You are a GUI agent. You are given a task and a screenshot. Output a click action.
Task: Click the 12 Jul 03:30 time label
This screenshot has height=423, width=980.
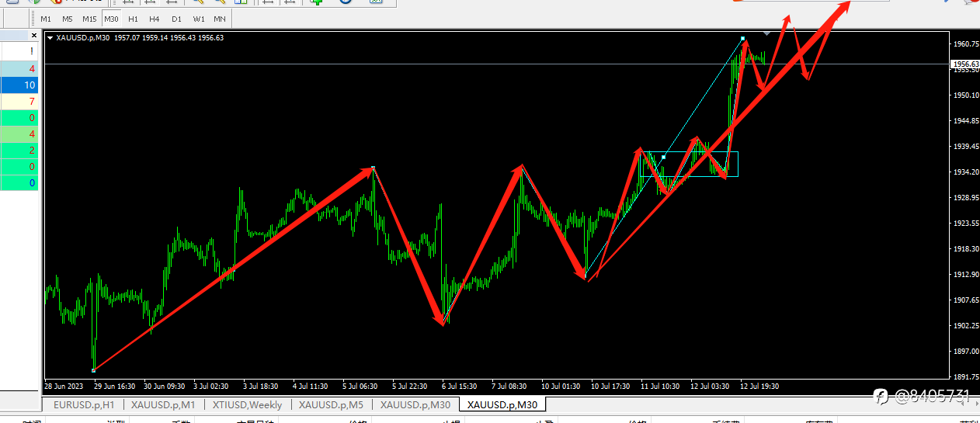coord(711,386)
